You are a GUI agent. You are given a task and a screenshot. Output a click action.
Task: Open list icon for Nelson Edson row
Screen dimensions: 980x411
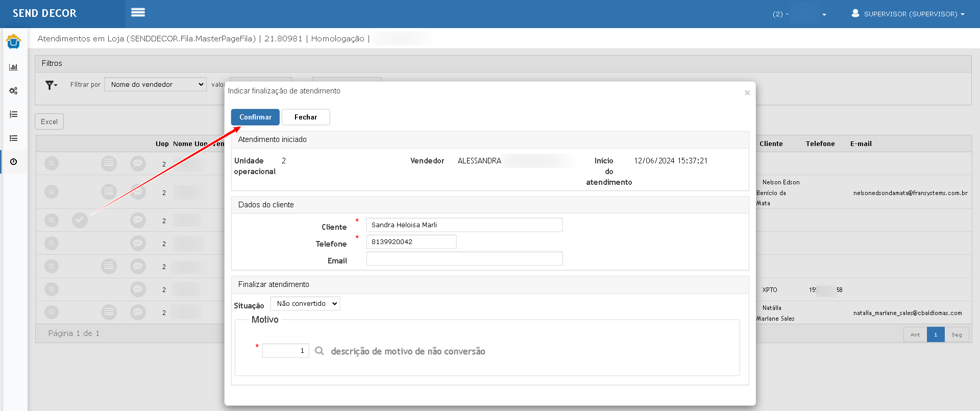109,192
